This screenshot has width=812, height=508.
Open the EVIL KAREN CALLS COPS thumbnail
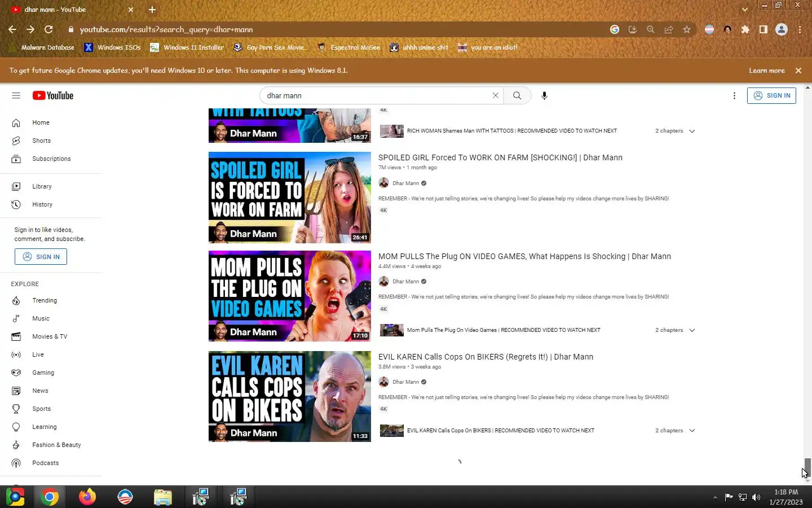(290, 396)
